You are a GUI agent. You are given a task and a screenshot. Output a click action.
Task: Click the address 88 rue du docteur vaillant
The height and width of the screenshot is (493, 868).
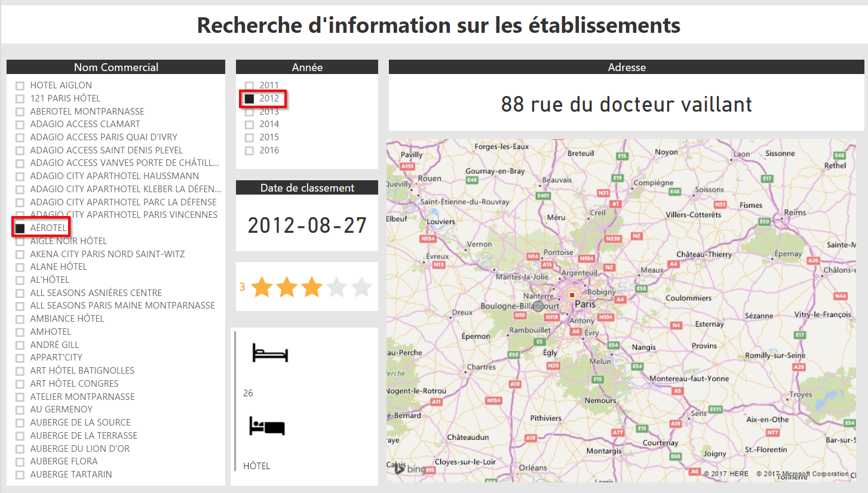626,104
